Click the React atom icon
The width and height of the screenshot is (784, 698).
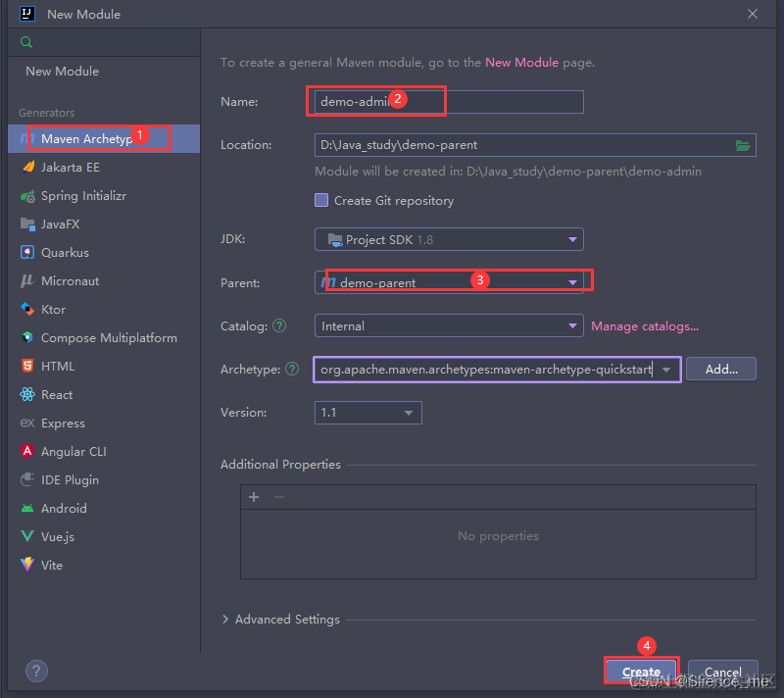click(x=27, y=394)
